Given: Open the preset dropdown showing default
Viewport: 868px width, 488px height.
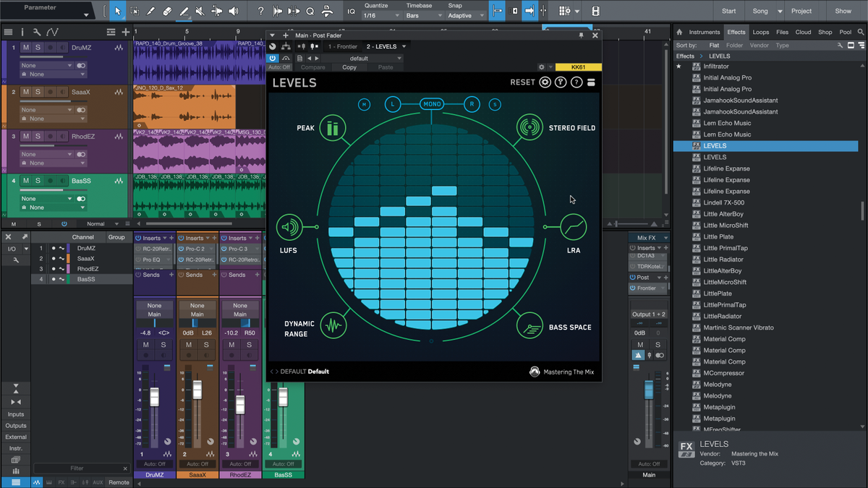Looking at the screenshot, I should click(x=359, y=58).
